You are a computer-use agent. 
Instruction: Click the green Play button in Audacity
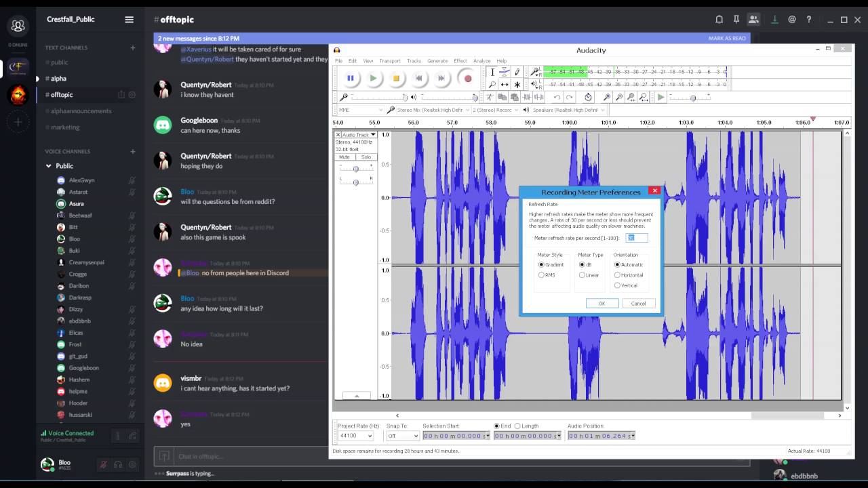(373, 78)
